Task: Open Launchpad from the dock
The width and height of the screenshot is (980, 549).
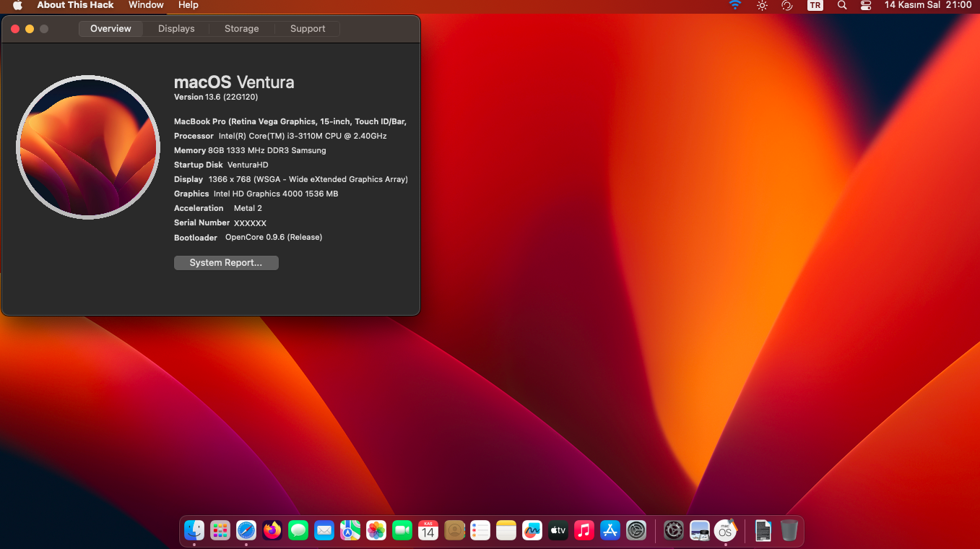Action: (220, 530)
